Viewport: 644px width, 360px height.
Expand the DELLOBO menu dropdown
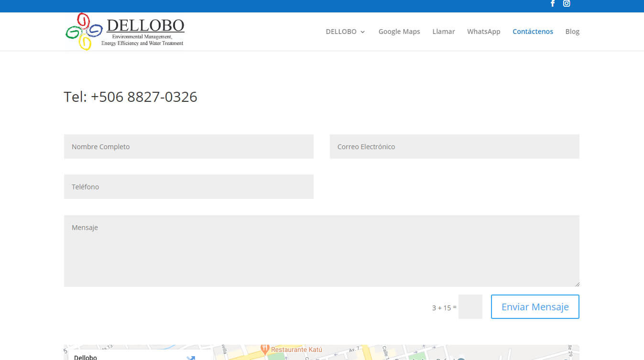click(x=345, y=32)
